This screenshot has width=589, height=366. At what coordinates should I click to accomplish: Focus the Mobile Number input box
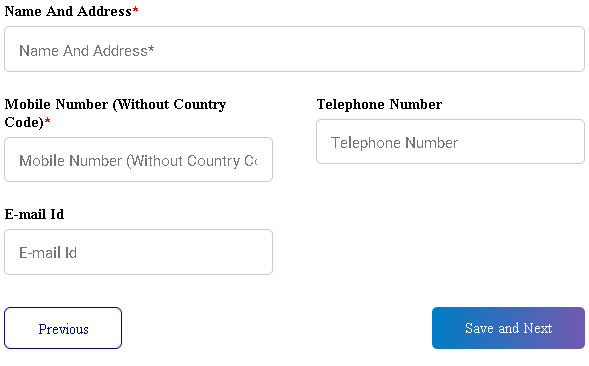138,159
